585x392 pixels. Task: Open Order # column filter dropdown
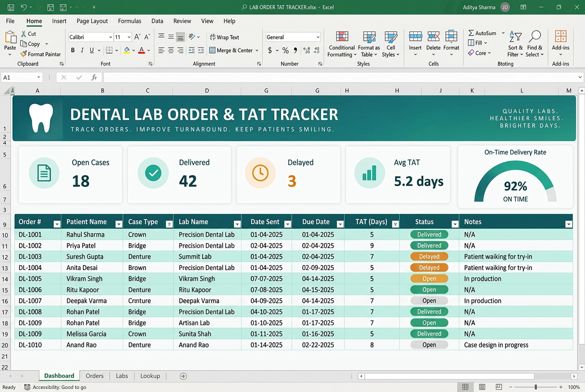[57, 224]
